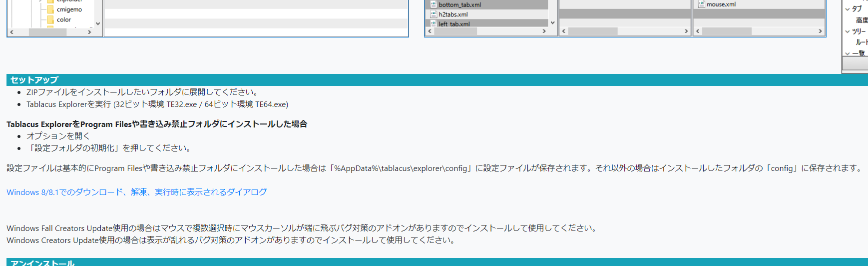Click right arrow of folder tree scrollbar
868x266 pixels.
pyautogui.click(x=89, y=32)
